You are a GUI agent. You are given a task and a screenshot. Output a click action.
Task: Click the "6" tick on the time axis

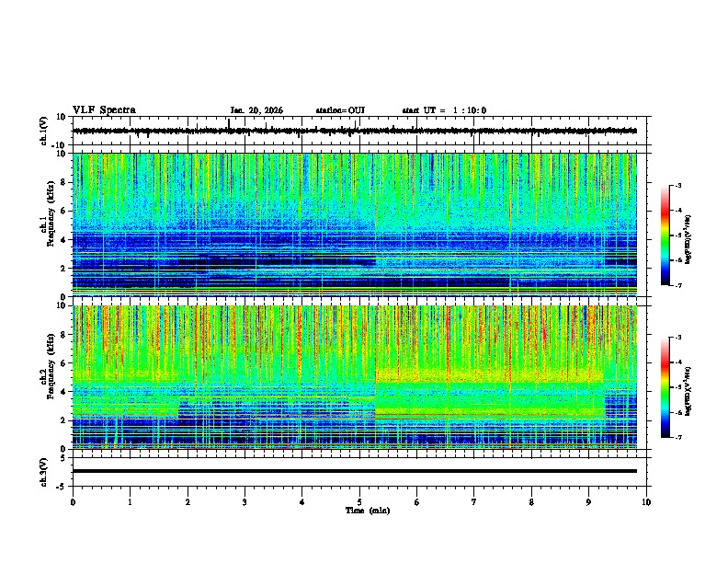(416, 502)
